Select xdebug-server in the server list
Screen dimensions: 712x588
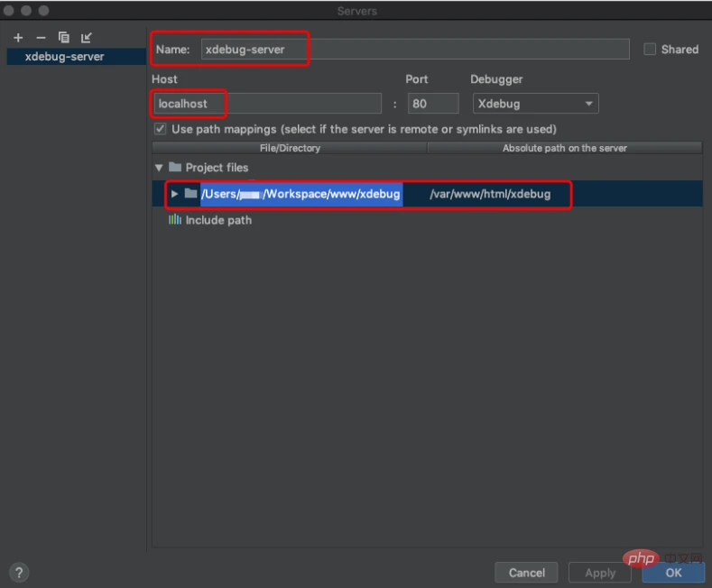coord(77,57)
